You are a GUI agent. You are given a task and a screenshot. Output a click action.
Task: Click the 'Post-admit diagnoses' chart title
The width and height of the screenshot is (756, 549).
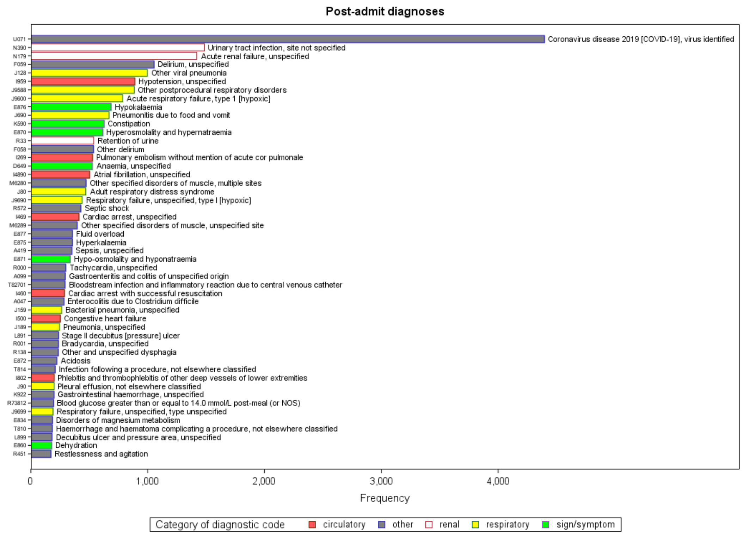(x=385, y=12)
